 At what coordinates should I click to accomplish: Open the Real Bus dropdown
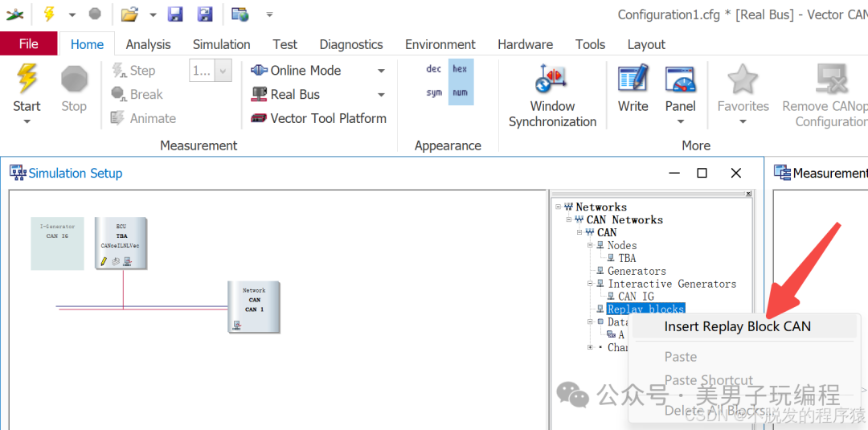click(381, 95)
